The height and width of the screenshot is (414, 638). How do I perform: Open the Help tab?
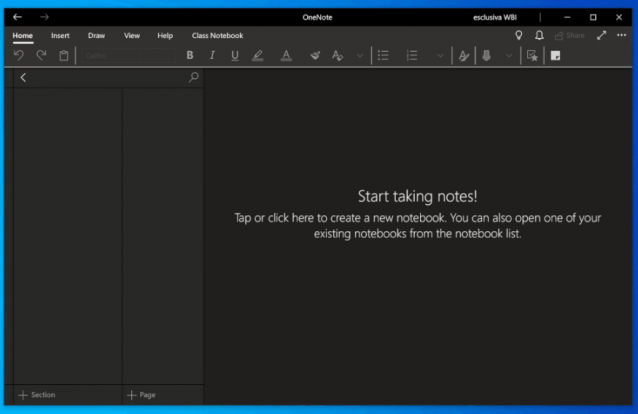pyautogui.click(x=165, y=35)
